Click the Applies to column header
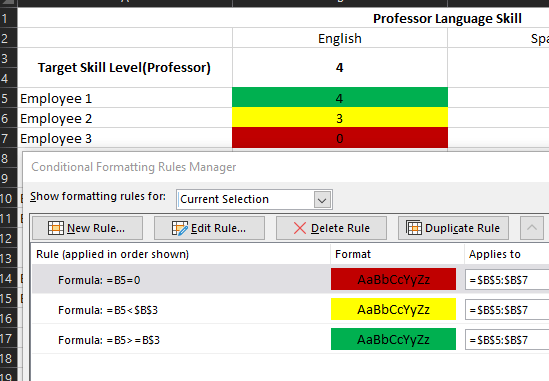The width and height of the screenshot is (549, 381). pyautogui.click(x=507, y=254)
